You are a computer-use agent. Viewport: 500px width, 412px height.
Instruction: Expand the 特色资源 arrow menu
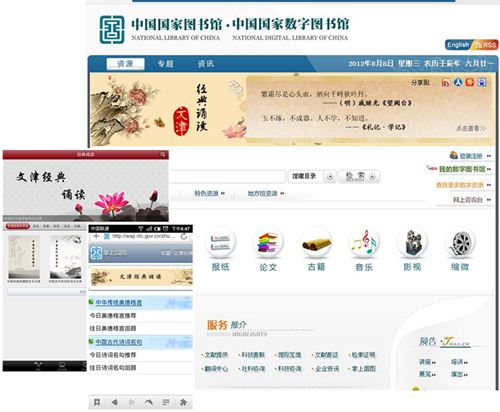coord(223,193)
